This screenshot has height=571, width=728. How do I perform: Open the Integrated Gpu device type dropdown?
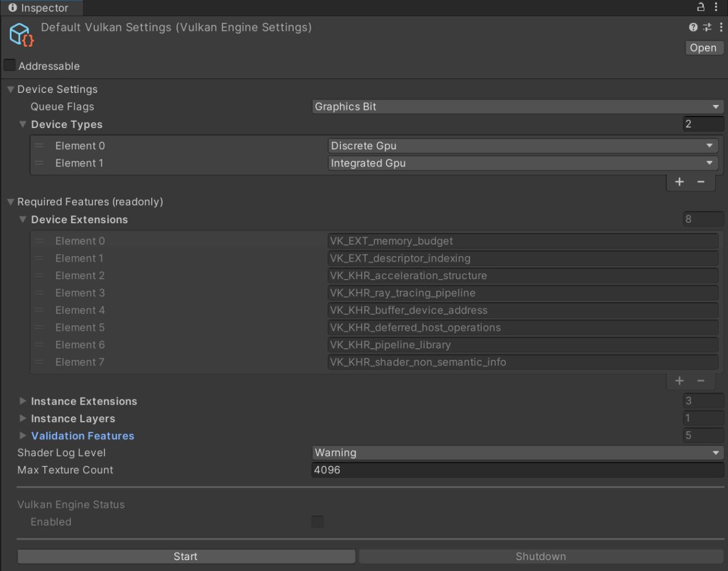click(x=523, y=163)
